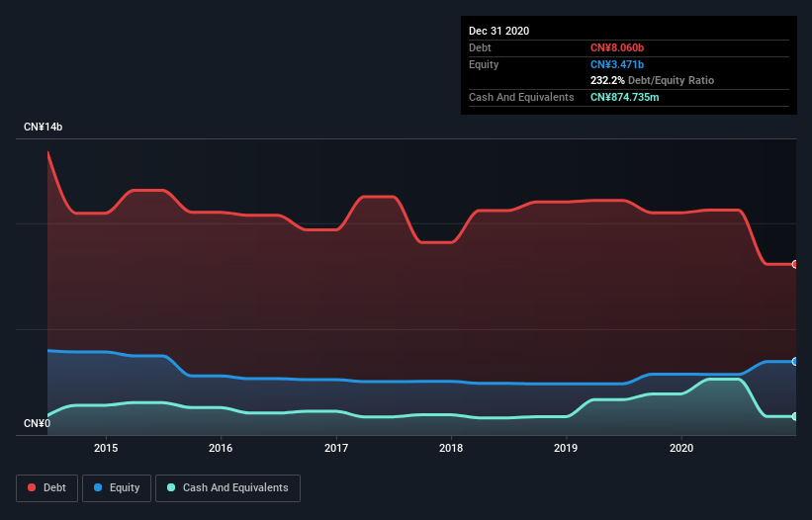
Task: Click the 232.2% Debt/Equity Ratio text
Action: (x=652, y=80)
